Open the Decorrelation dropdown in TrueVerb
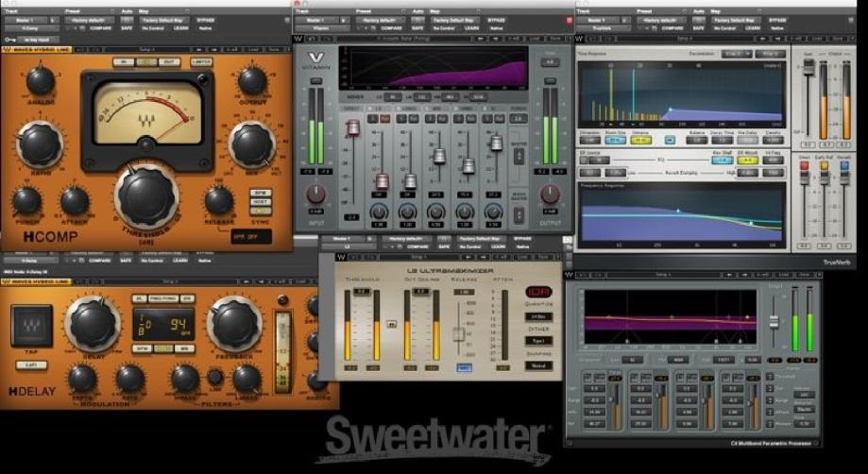868x474 pixels. 737,54
